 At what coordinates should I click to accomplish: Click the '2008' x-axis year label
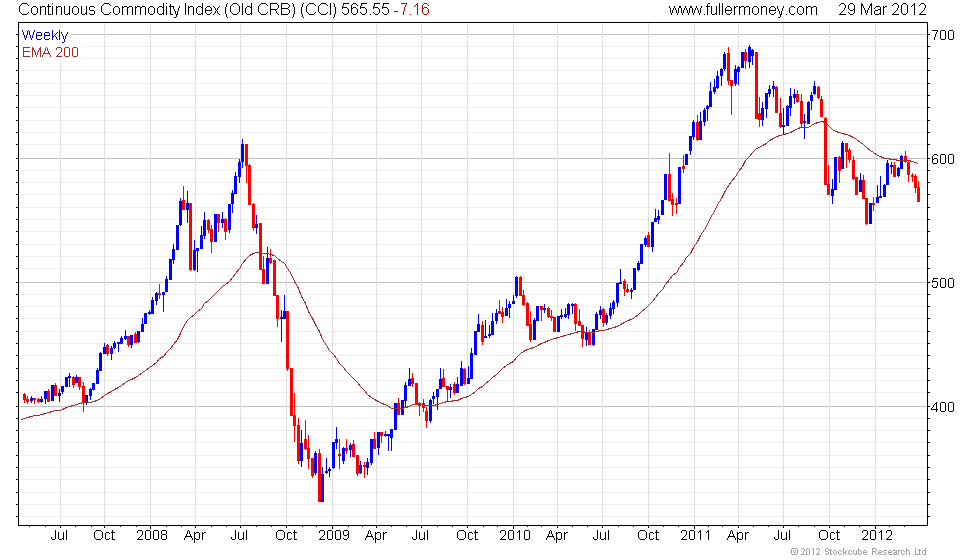152,535
